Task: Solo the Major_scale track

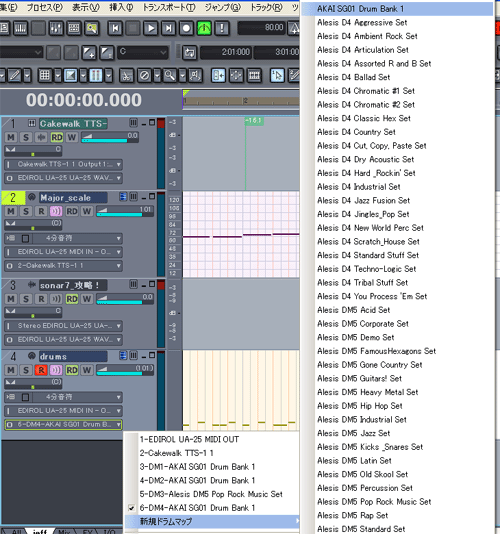Action: click(26, 211)
